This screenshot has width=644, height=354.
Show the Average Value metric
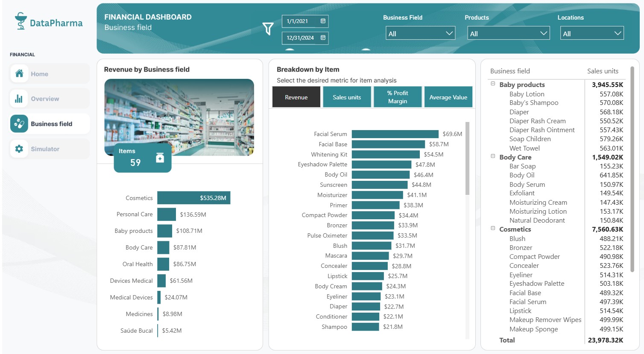(x=448, y=97)
